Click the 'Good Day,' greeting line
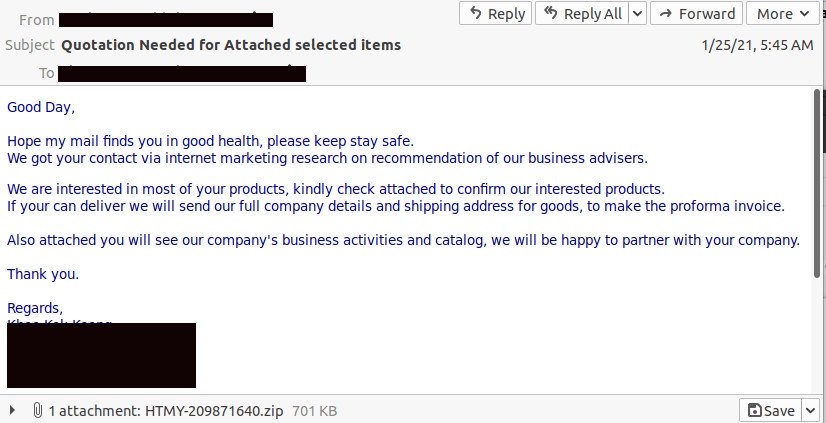Screen dimensions: 826x423 41,106
